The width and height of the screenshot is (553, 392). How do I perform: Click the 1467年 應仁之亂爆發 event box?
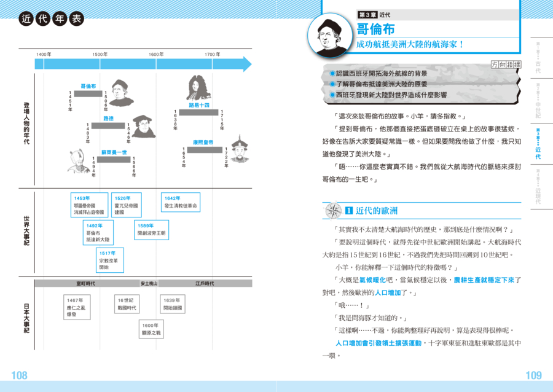coord(77,307)
